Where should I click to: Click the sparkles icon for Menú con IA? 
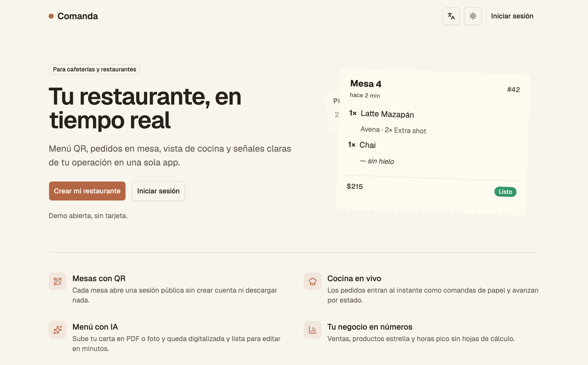[58, 330]
